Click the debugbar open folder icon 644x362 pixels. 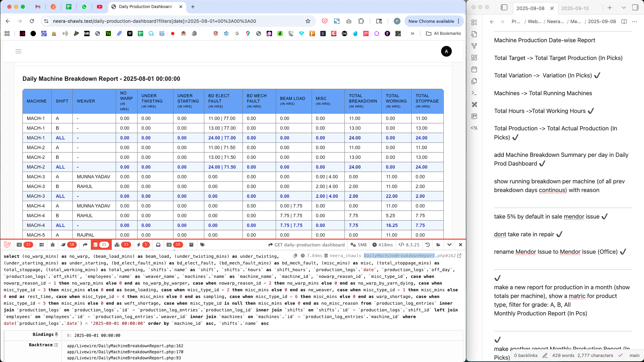(438, 245)
